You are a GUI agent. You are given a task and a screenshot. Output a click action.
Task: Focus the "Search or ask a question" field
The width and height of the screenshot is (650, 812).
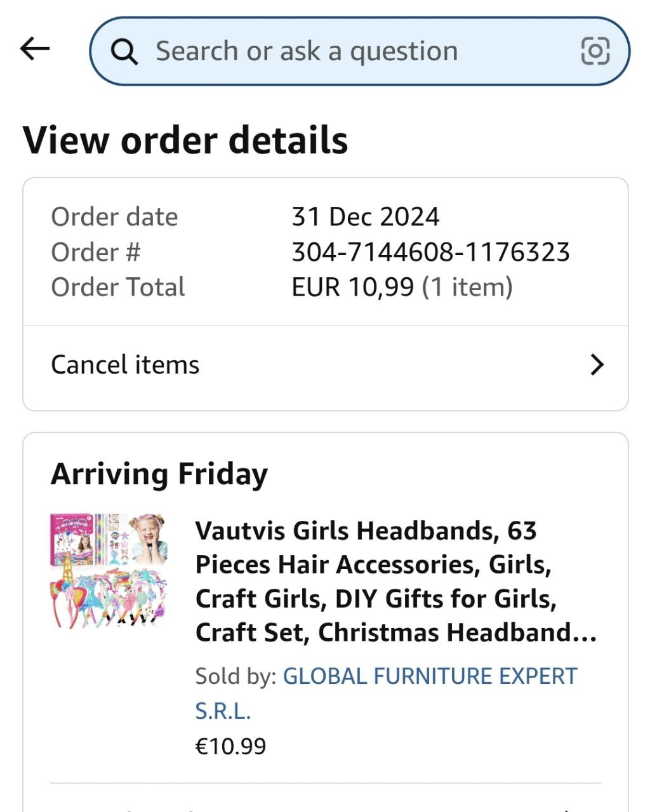tap(330, 51)
